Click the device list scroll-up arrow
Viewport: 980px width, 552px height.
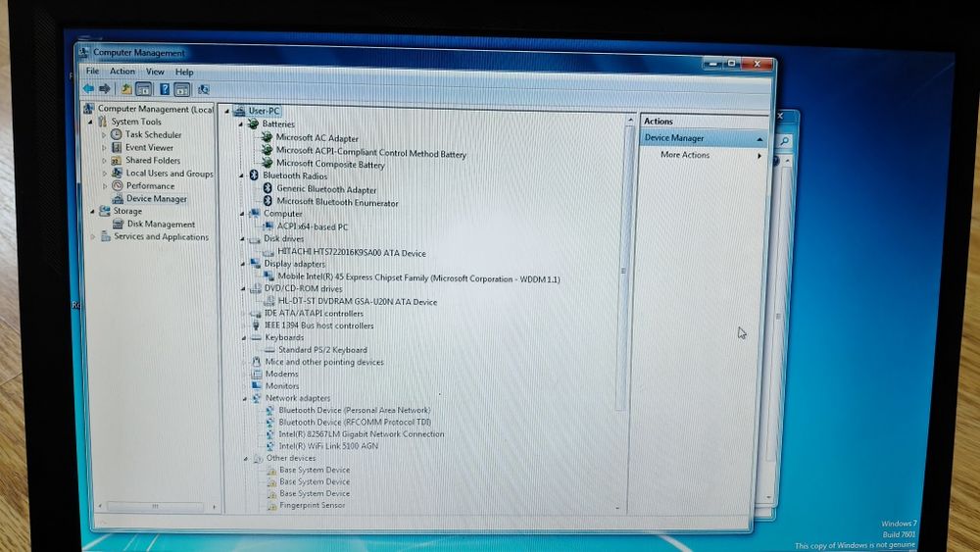629,120
